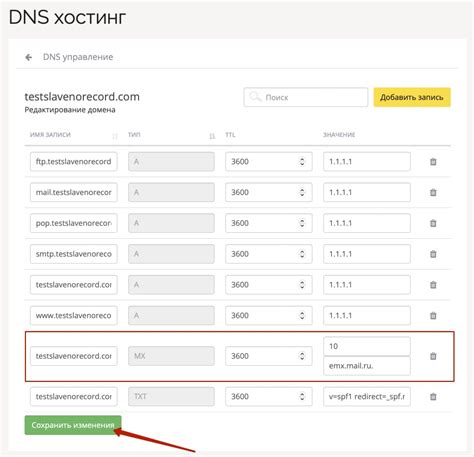Adjust the TTL stepper in the www row
This screenshot has height=457, width=474.
(302, 315)
